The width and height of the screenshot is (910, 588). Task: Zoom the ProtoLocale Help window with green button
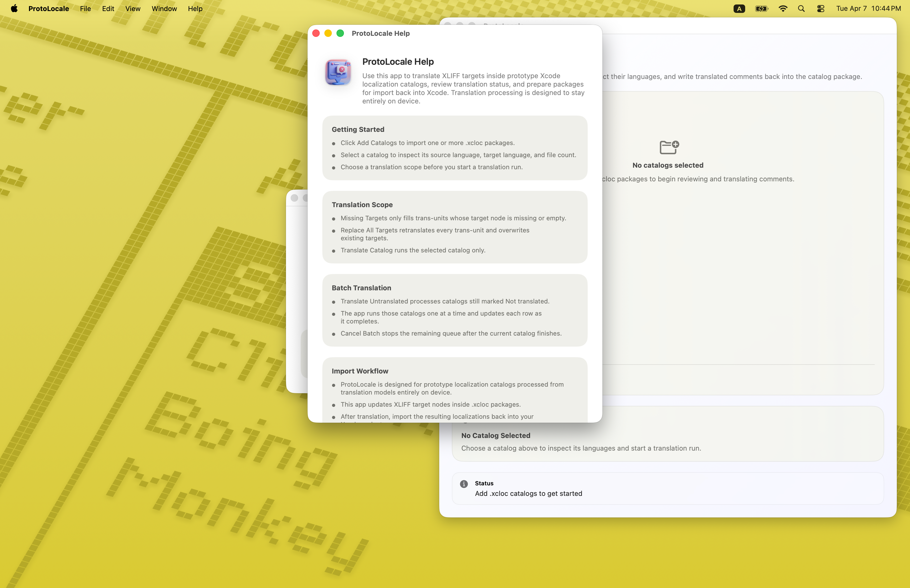tap(340, 33)
